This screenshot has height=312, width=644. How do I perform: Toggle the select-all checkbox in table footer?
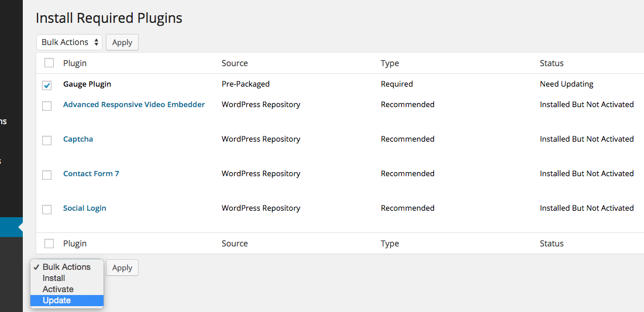49,244
